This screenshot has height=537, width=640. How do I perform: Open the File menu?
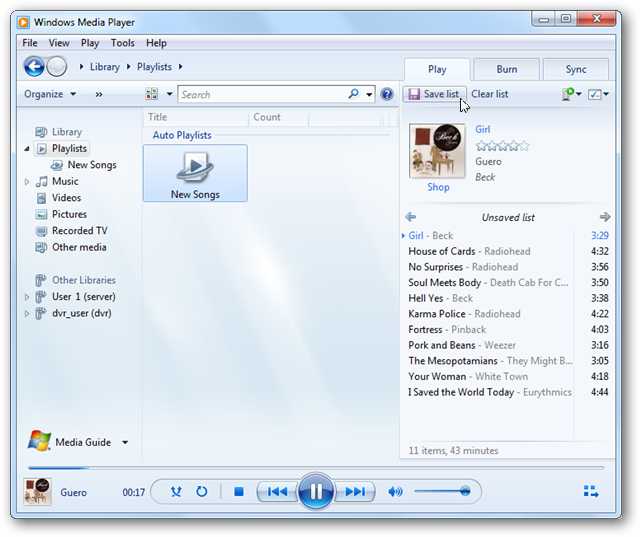[x=30, y=43]
